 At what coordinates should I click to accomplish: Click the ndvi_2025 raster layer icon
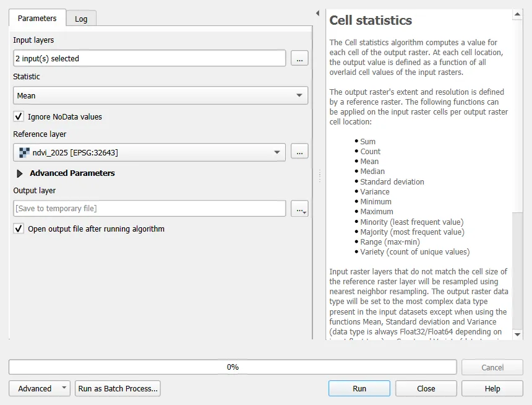point(24,152)
